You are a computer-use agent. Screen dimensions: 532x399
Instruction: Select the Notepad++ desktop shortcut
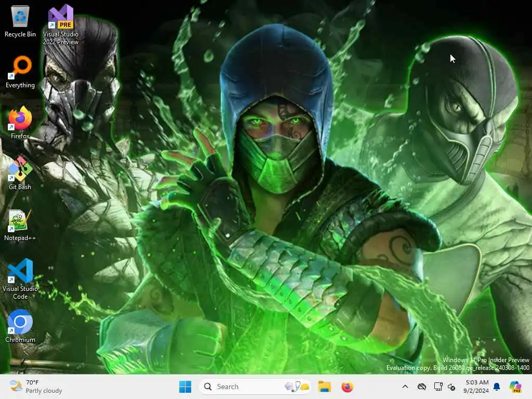20,224
